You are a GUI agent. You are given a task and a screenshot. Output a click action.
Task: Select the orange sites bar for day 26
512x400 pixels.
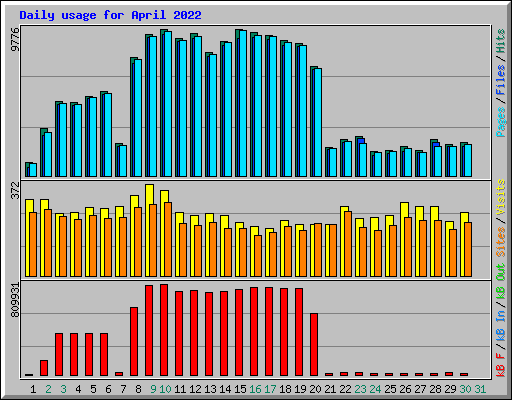(x=408, y=247)
